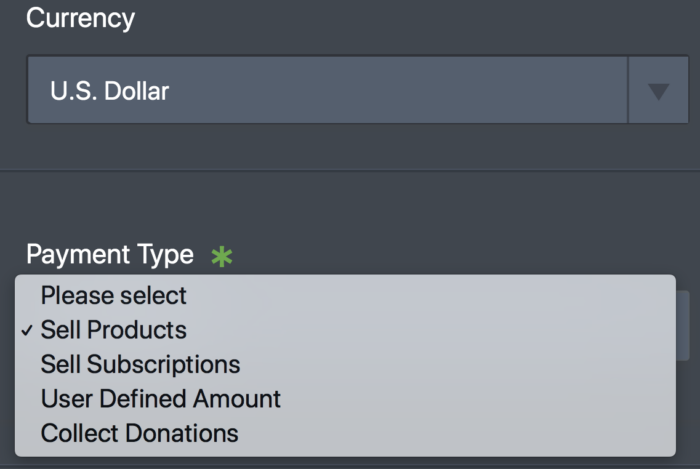Viewport: 700px width, 469px height.
Task: Click the Payment Type label
Action: 110,255
